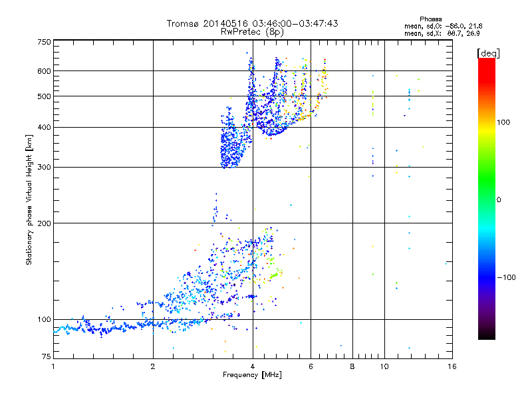The width and height of the screenshot is (532, 399).
Task: Click the black bottom of the phase colorbar
Action: tap(487, 334)
